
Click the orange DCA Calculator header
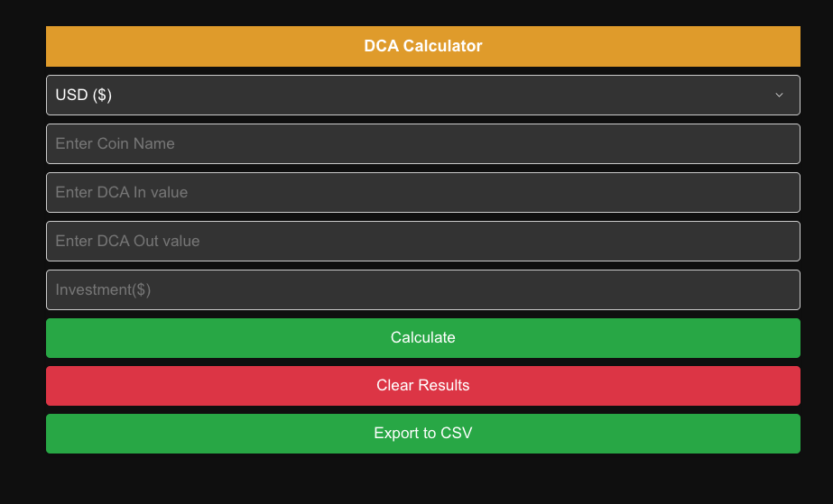coord(422,46)
